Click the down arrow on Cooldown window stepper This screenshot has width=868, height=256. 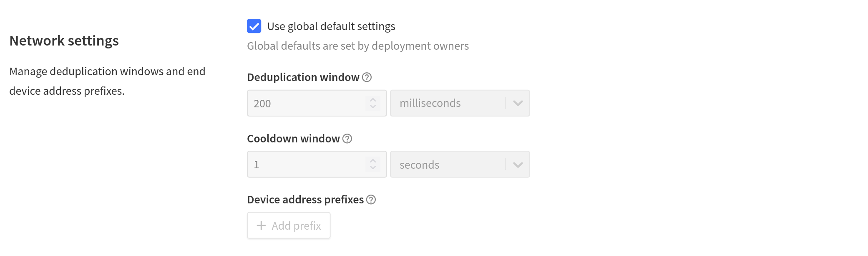(x=372, y=168)
